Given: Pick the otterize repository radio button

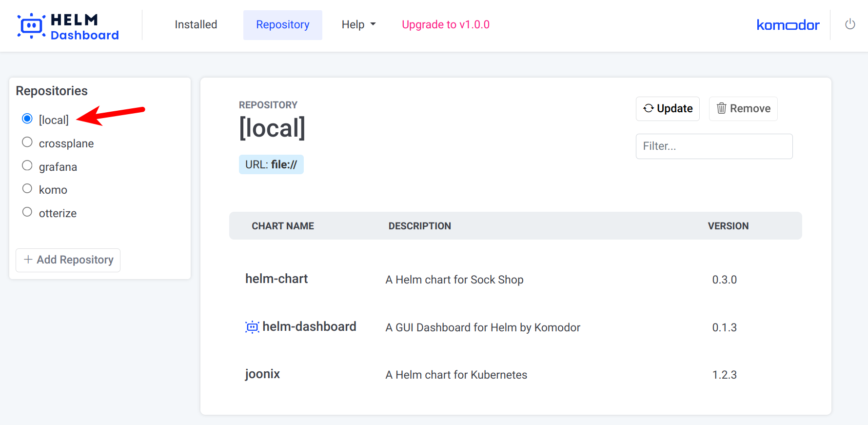Looking at the screenshot, I should coord(27,212).
